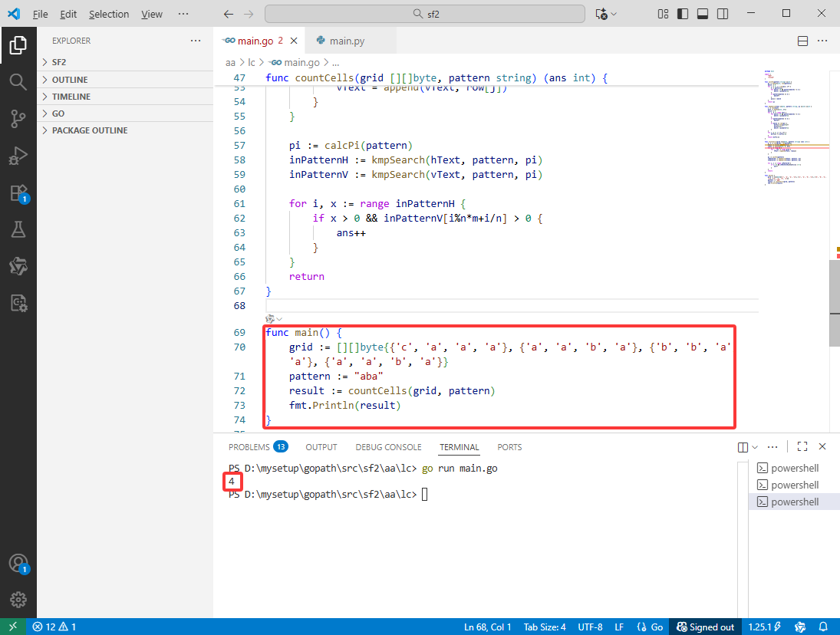Maximize the terminal panel size
Image resolution: width=840 pixels, height=635 pixels.
[802, 446]
